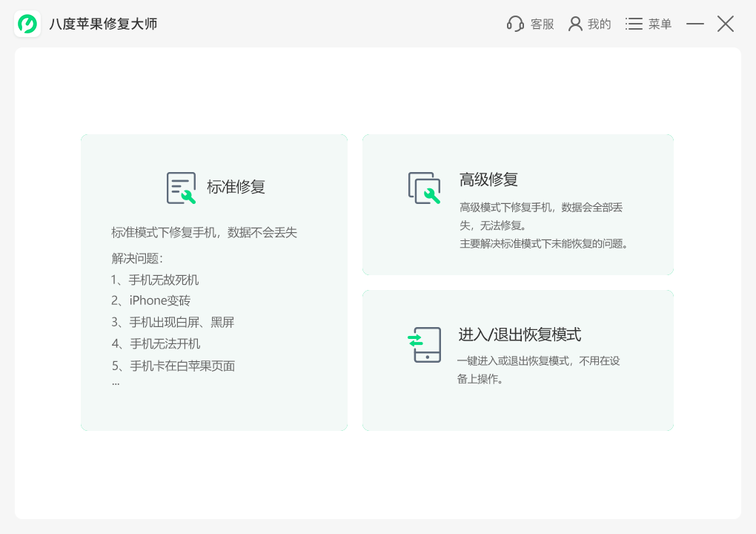Image resolution: width=756 pixels, height=534 pixels.
Task: Click text 高级模式下修复手机，数据会全部丢
Action: [541, 208]
